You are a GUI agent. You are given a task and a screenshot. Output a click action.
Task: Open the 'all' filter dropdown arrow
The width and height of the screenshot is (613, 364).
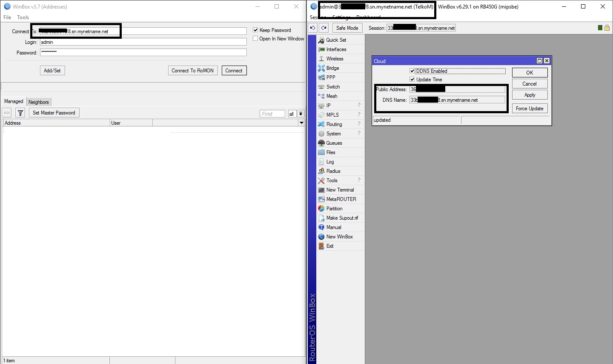tap(301, 114)
